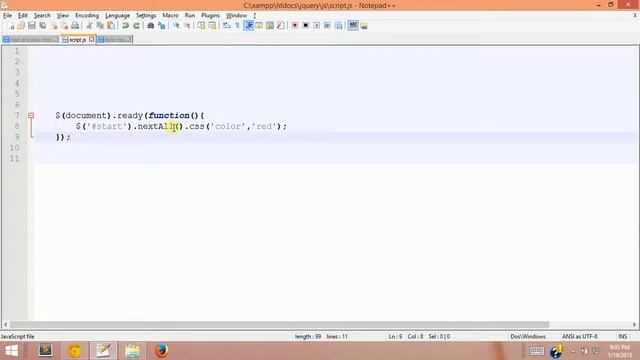Open Find with binoculars icon
640x360 pixels.
click(151, 26)
